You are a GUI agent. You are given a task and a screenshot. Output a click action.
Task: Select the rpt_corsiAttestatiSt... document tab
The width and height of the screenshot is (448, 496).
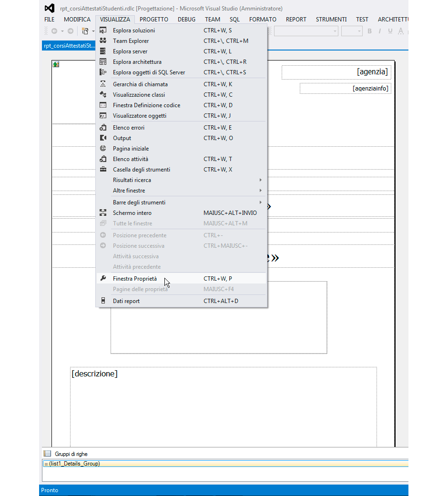[x=69, y=46]
